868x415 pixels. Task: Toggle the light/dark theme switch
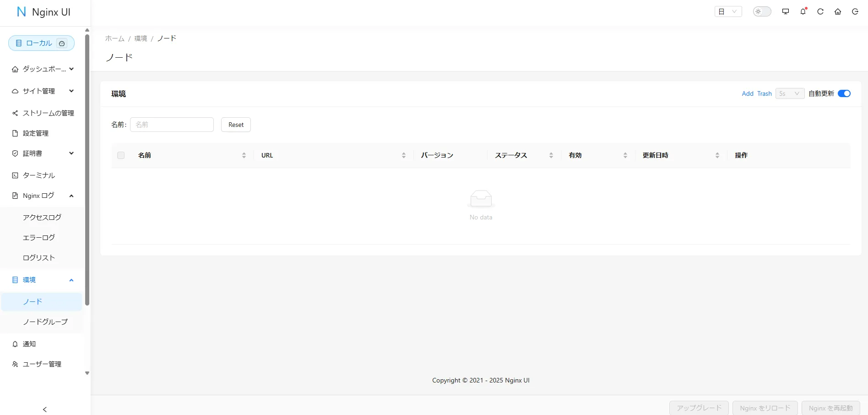[762, 11]
